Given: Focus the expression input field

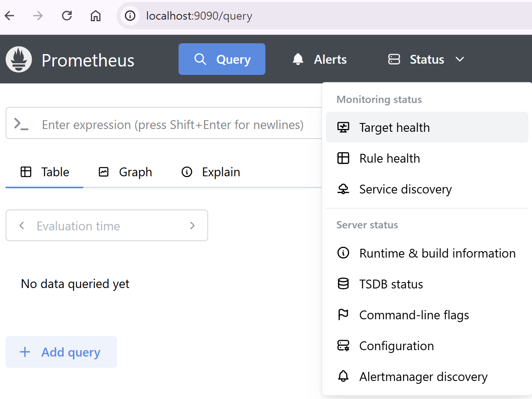Looking at the screenshot, I should click(x=173, y=125).
